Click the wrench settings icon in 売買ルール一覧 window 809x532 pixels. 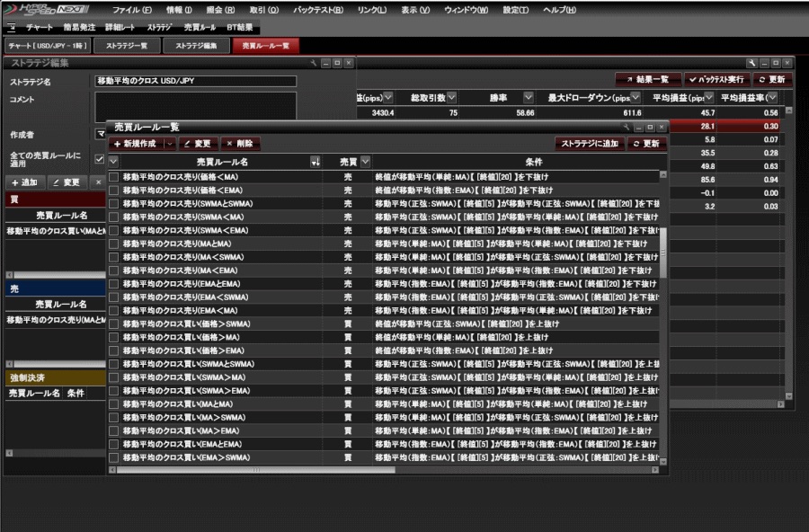[x=627, y=128]
